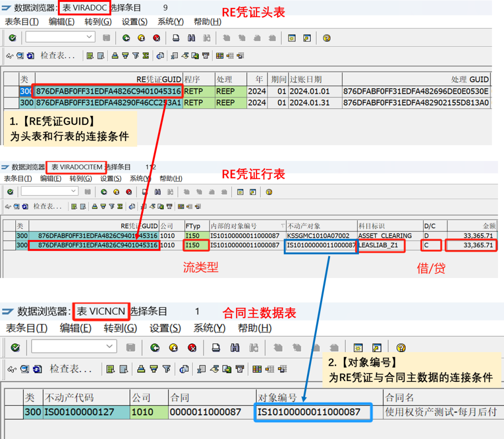The height and width of the screenshot is (439, 504).
Task: Open command field dropdown in VICNCN window
Action: click(x=109, y=347)
